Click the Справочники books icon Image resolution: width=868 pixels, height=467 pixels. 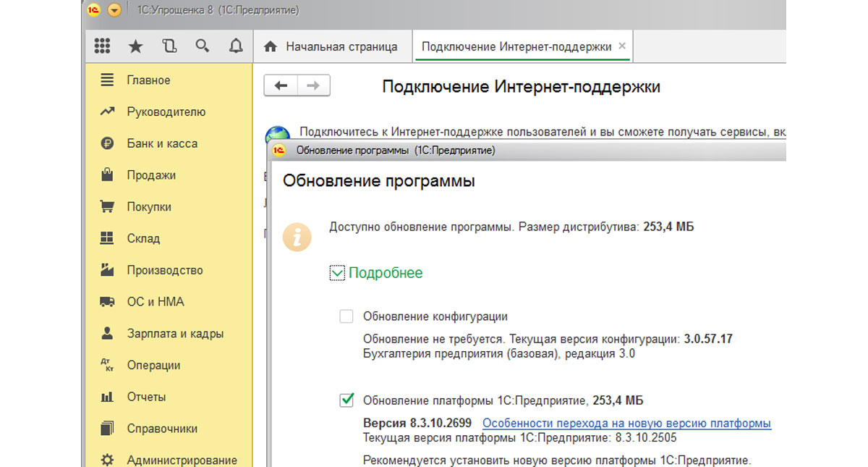click(x=107, y=429)
